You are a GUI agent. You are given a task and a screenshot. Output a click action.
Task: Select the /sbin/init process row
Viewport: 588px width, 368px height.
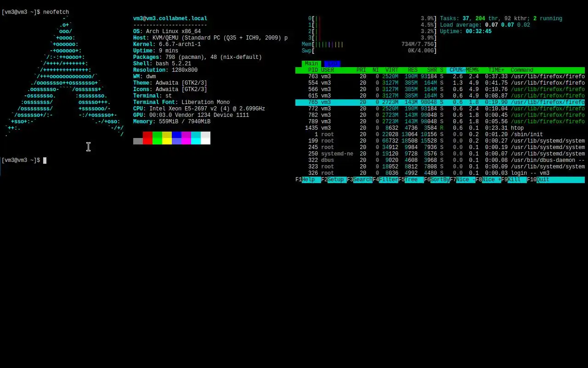click(x=440, y=134)
